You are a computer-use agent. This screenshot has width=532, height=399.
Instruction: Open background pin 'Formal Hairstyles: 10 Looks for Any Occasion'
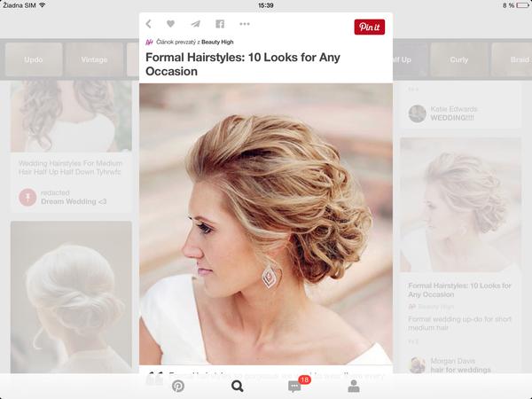[x=459, y=290]
